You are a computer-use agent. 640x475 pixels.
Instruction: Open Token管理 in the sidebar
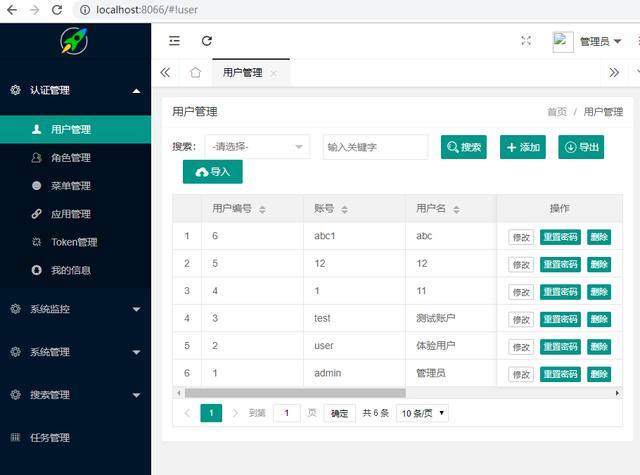76,242
